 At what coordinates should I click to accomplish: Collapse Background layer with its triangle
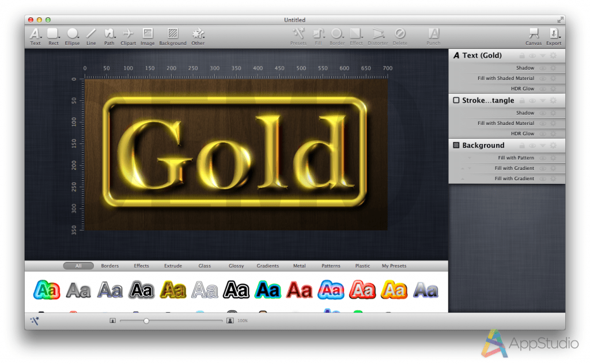pos(543,146)
